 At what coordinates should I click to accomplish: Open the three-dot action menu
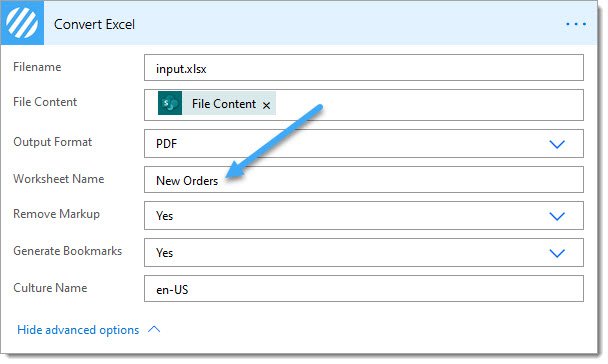pos(576,24)
